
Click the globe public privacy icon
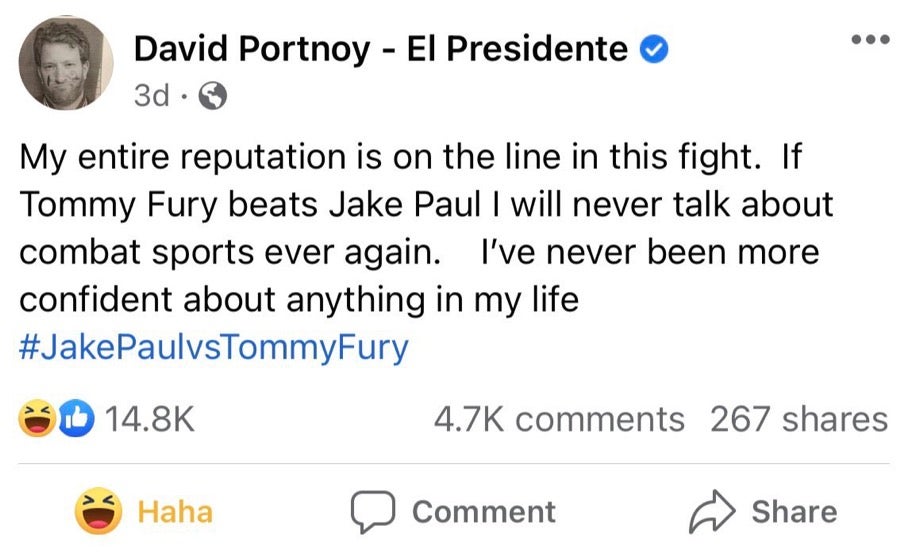tap(213, 96)
